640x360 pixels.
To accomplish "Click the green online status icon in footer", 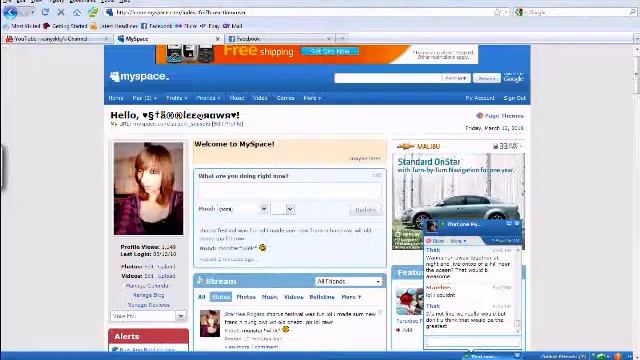I will (600, 356).
